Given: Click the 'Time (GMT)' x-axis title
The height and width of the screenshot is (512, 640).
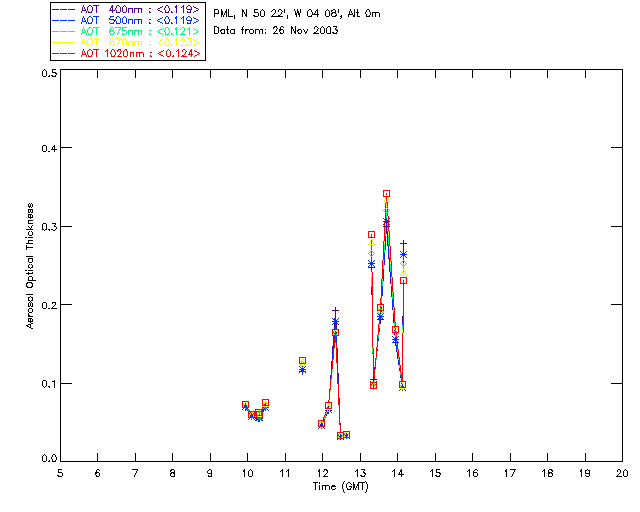Looking at the screenshot, I should click(341, 487).
